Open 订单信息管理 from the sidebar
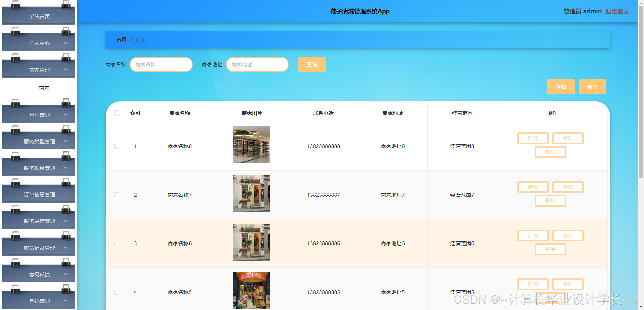 [38, 194]
